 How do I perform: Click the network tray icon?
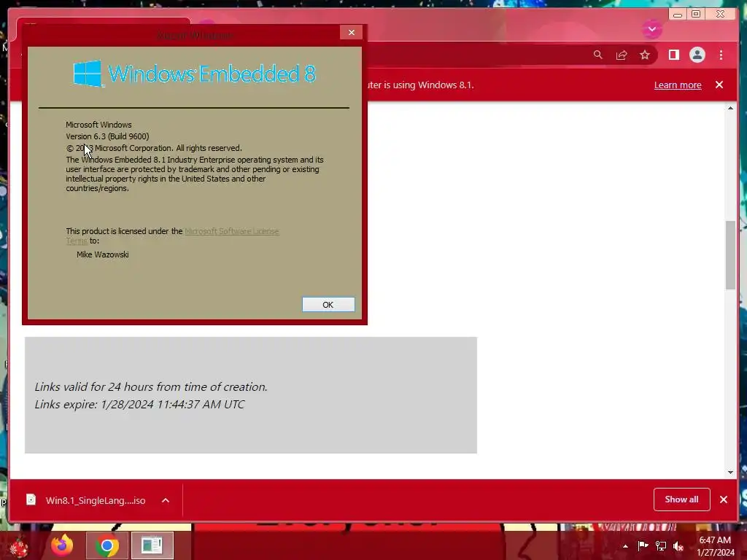coord(661,546)
